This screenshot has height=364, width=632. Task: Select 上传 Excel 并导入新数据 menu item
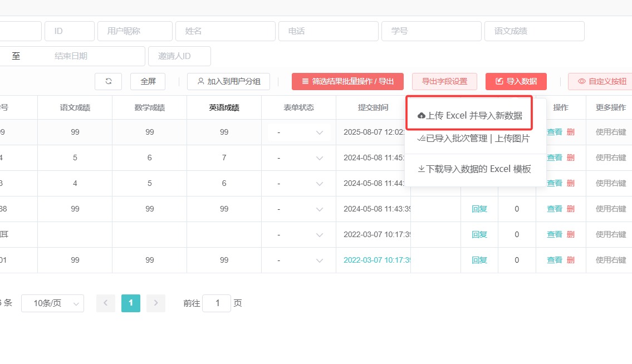[x=470, y=115]
